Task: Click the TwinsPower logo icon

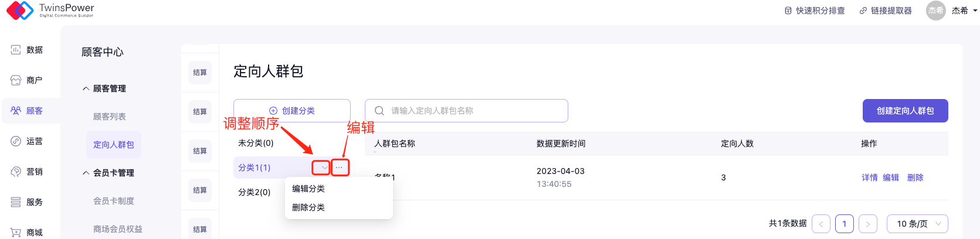Action: coord(20,10)
